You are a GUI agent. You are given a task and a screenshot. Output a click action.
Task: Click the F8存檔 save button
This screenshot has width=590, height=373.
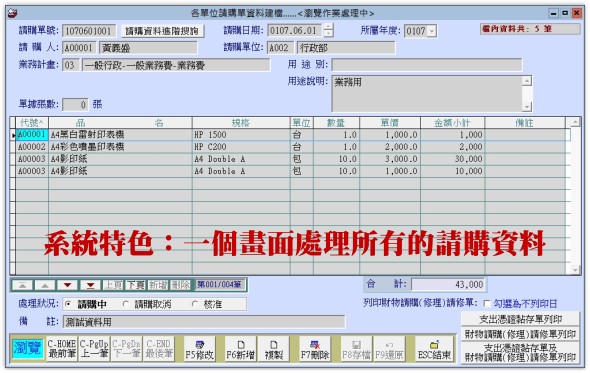(x=356, y=349)
